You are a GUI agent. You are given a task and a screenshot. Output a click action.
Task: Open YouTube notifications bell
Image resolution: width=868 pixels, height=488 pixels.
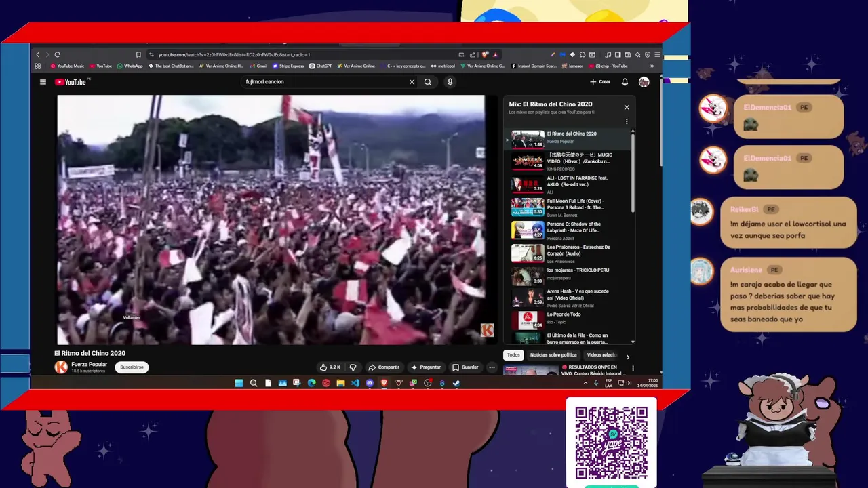click(x=625, y=82)
